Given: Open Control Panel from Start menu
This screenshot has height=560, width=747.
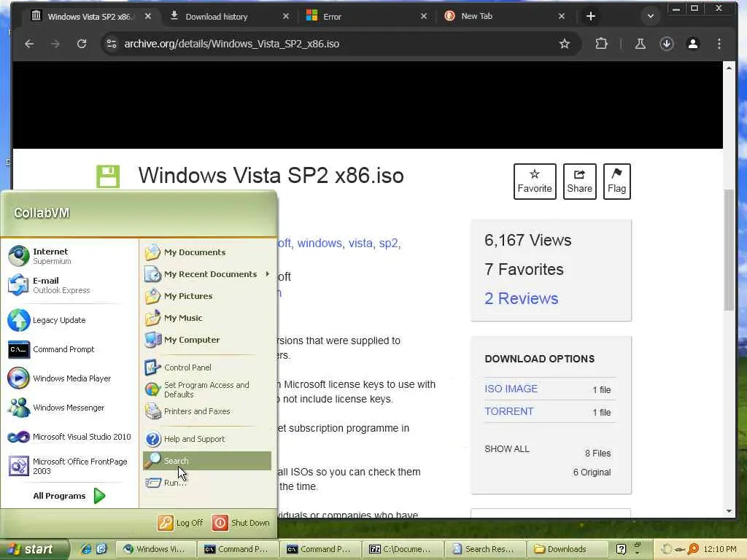Looking at the screenshot, I should (x=206, y=367).
